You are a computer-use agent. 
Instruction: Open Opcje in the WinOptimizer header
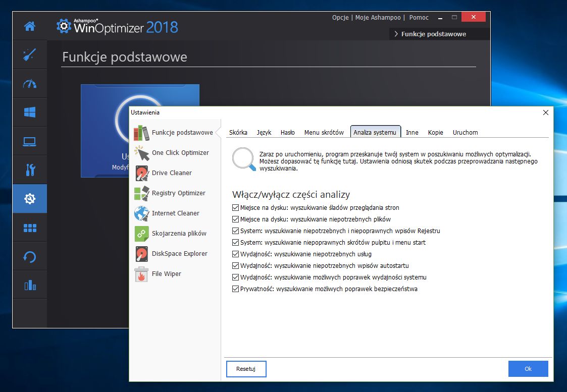340,17
